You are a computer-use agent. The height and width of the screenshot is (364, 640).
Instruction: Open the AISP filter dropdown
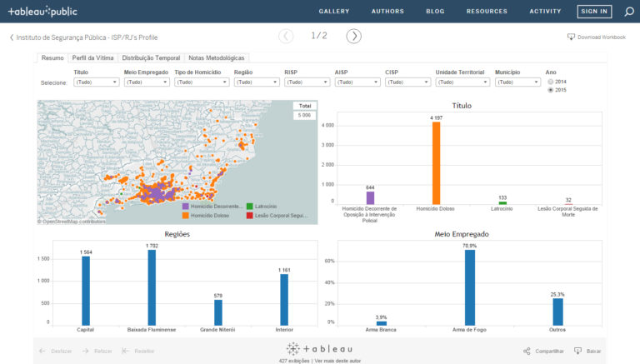(x=357, y=82)
